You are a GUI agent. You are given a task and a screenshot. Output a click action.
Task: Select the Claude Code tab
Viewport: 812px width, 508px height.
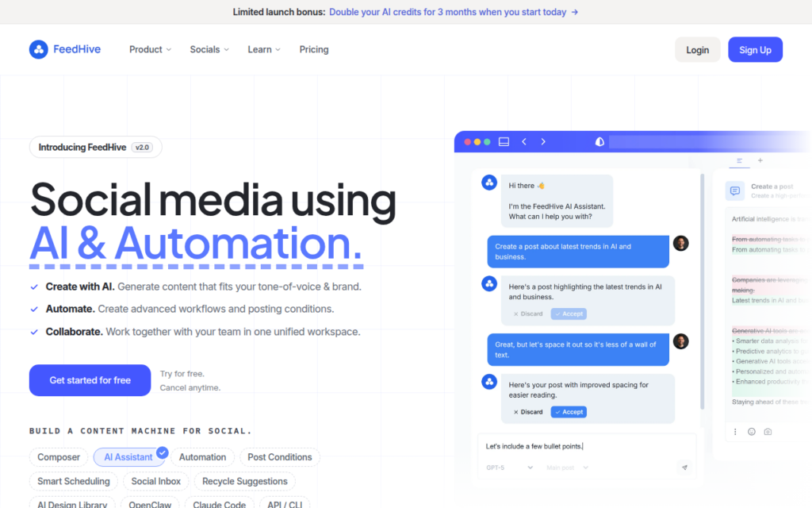[x=219, y=504]
